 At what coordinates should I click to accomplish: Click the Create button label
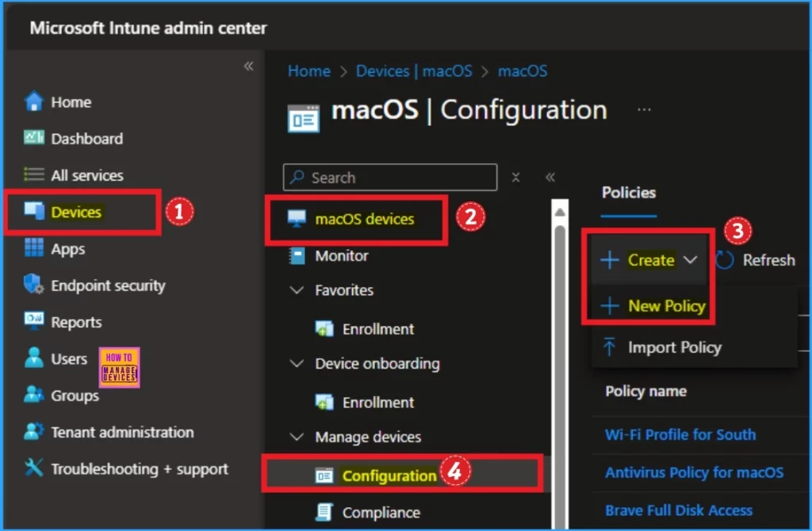coord(651,260)
